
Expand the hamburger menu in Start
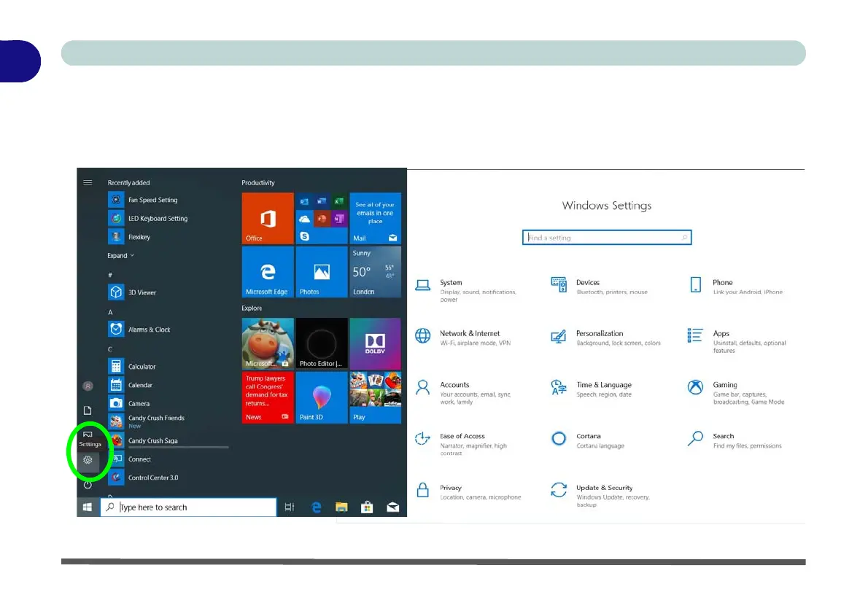[x=88, y=182]
